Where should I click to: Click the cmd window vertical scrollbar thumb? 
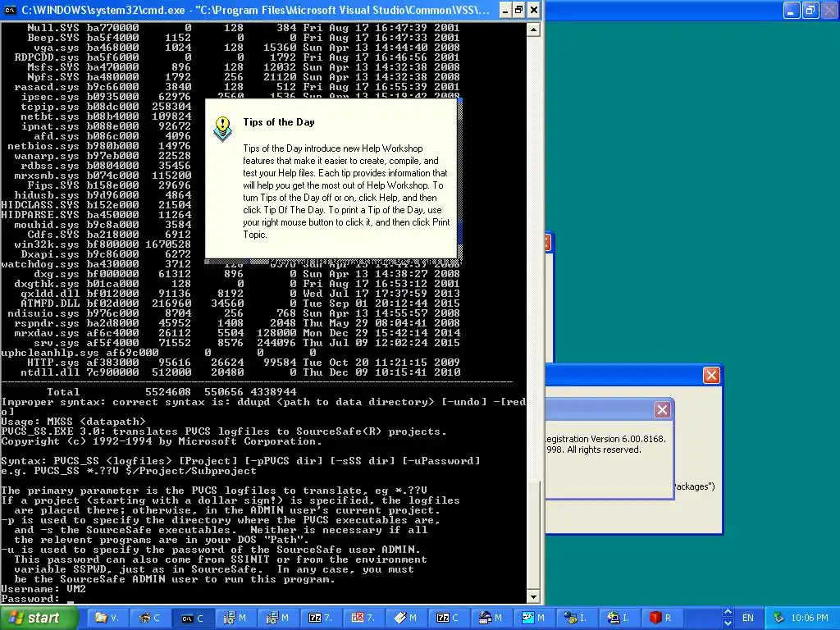coord(533,534)
